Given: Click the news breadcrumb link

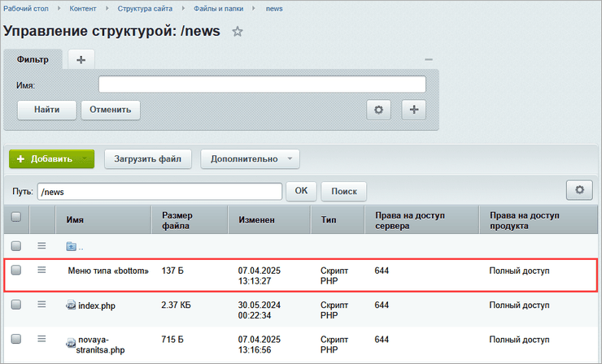Looking at the screenshot, I should point(274,8).
